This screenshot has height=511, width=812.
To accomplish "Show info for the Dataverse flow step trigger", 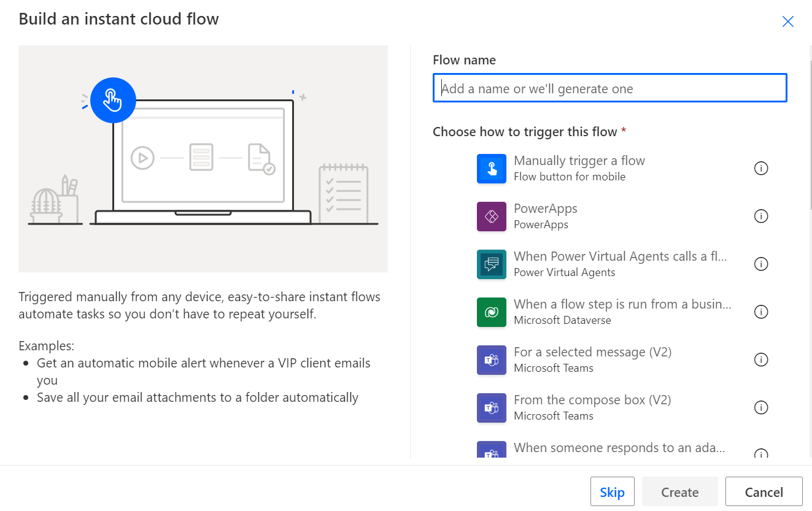I will (x=761, y=312).
